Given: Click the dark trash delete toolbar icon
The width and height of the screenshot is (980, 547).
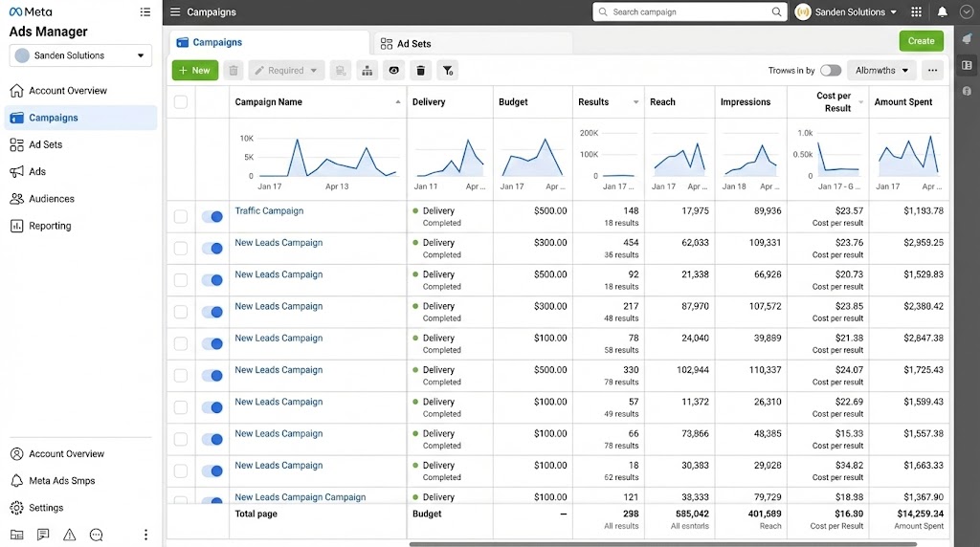Looking at the screenshot, I should click(421, 71).
